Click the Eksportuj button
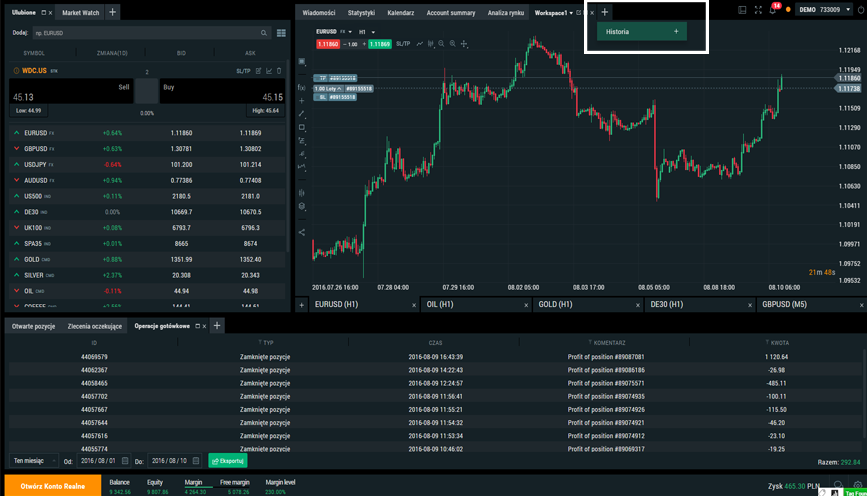Screen dimensions: 867x496 pos(227,461)
